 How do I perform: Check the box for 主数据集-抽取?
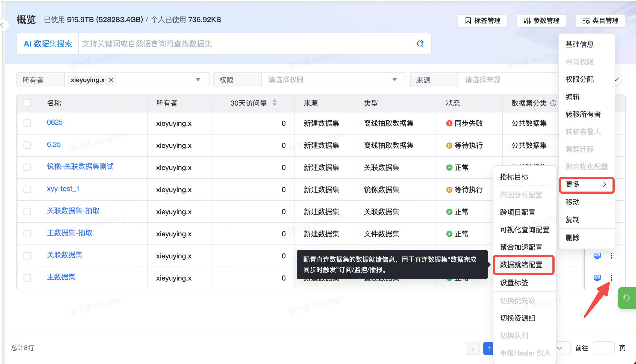[x=27, y=234]
